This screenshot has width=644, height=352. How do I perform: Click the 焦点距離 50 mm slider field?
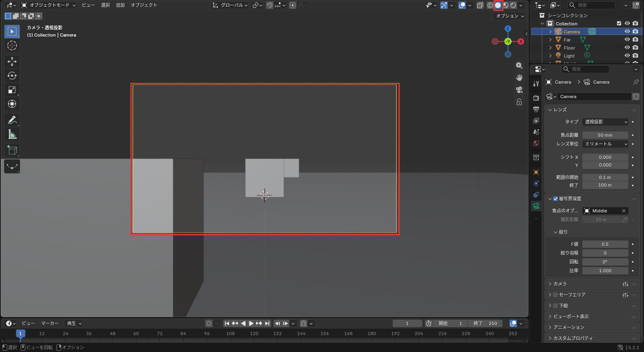[605, 135]
